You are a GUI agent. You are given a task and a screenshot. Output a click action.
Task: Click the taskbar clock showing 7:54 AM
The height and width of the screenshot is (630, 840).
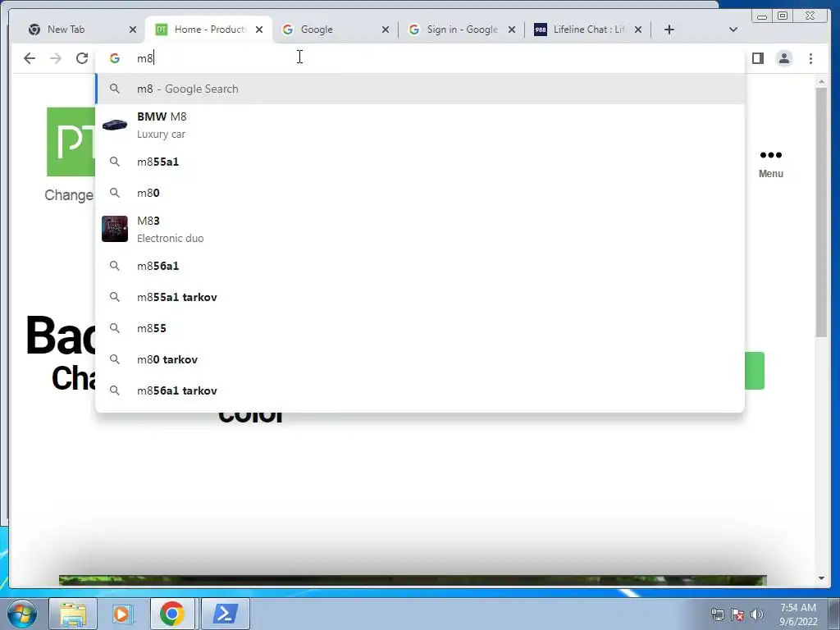(x=798, y=614)
